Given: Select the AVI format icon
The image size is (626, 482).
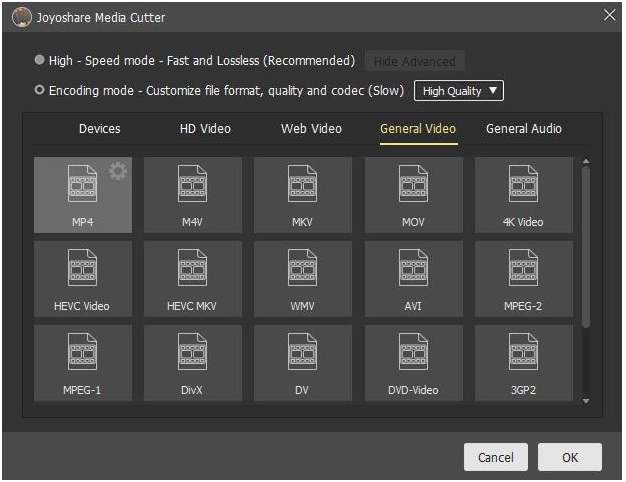Looking at the screenshot, I should pos(413,278).
